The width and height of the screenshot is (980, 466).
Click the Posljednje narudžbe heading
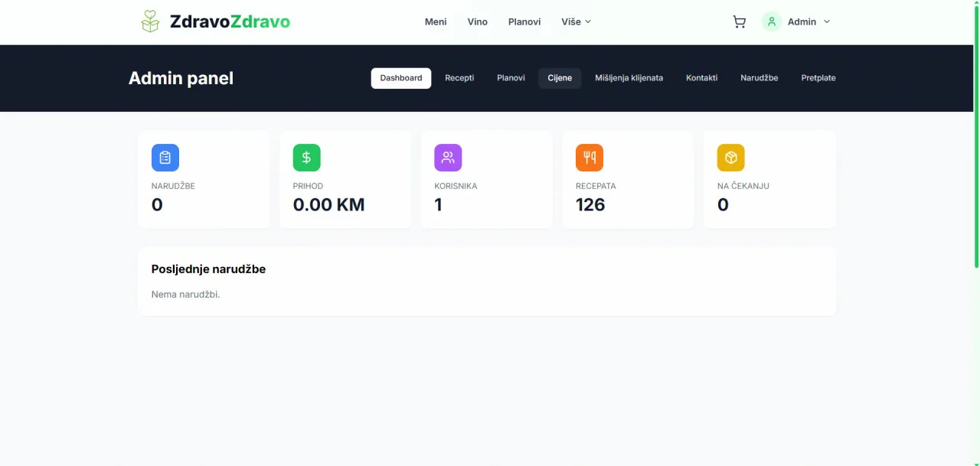[x=208, y=269]
